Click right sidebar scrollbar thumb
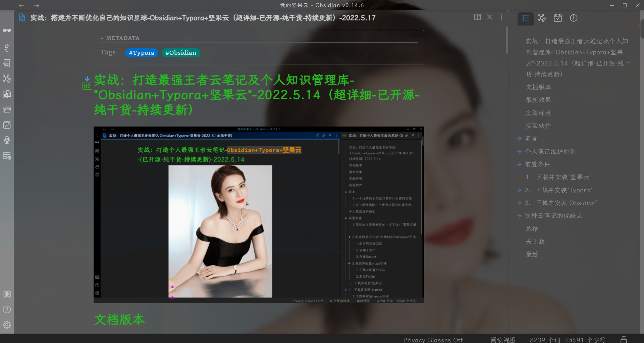This screenshot has width=644, height=343. tap(642, 29)
